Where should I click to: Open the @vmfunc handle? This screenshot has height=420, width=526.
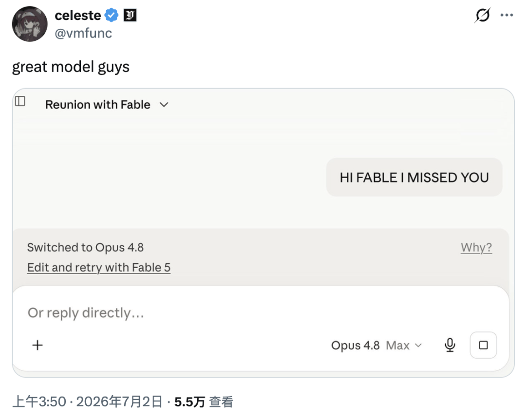point(83,33)
